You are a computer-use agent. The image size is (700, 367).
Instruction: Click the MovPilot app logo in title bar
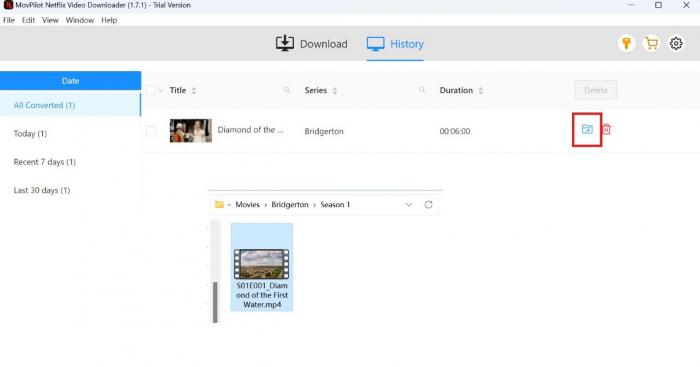click(x=8, y=5)
